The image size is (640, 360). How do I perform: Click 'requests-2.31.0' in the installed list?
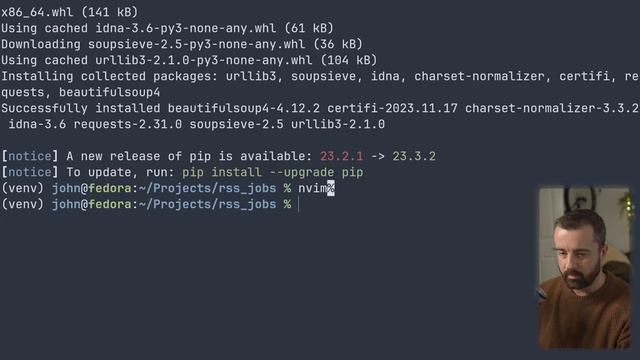(128, 124)
